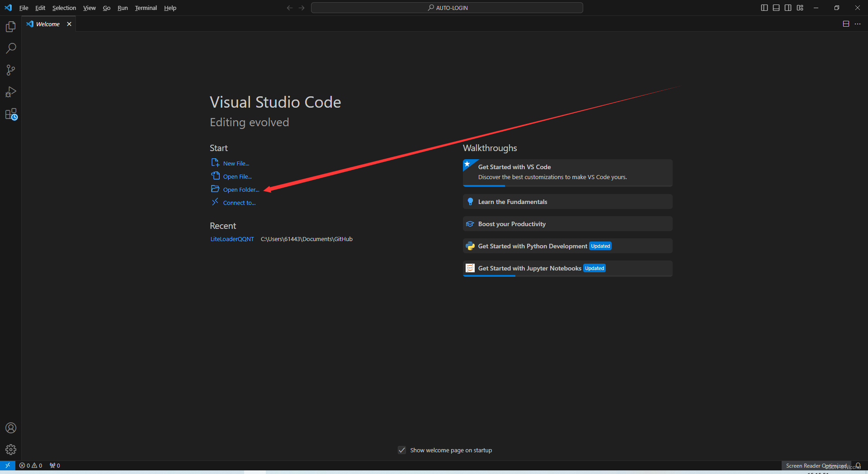Toggle the secondary side bar layout icon
Viewport: 868px width, 474px height.
click(x=788, y=8)
